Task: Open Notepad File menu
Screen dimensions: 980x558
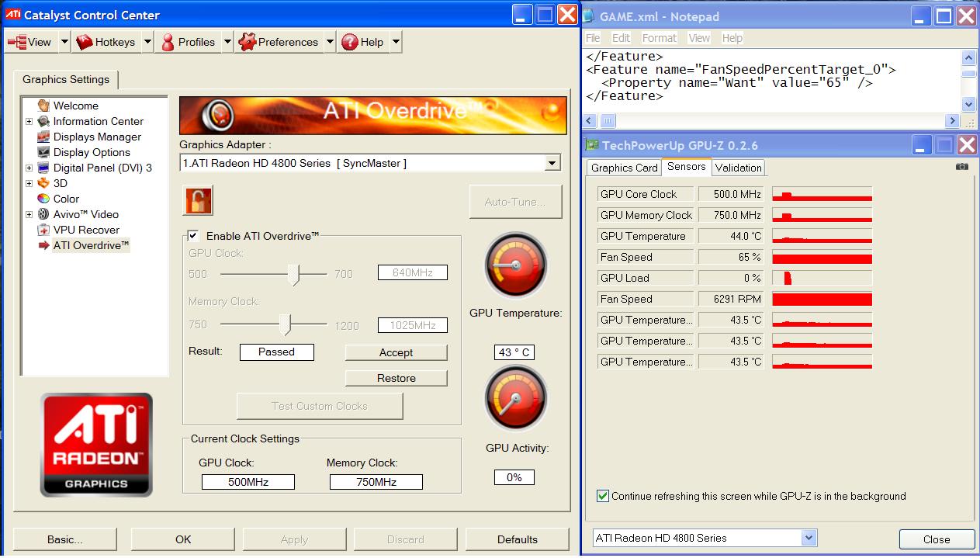Action: [x=593, y=37]
